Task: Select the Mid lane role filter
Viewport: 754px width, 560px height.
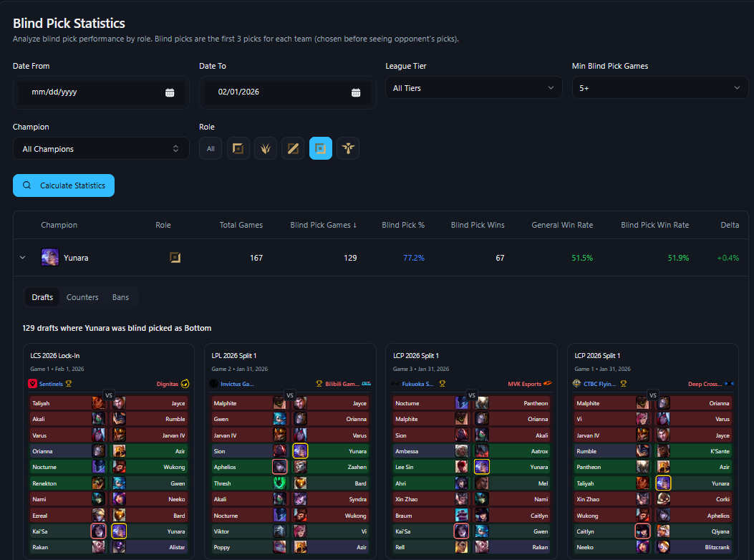Action: click(x=293, y=149)
